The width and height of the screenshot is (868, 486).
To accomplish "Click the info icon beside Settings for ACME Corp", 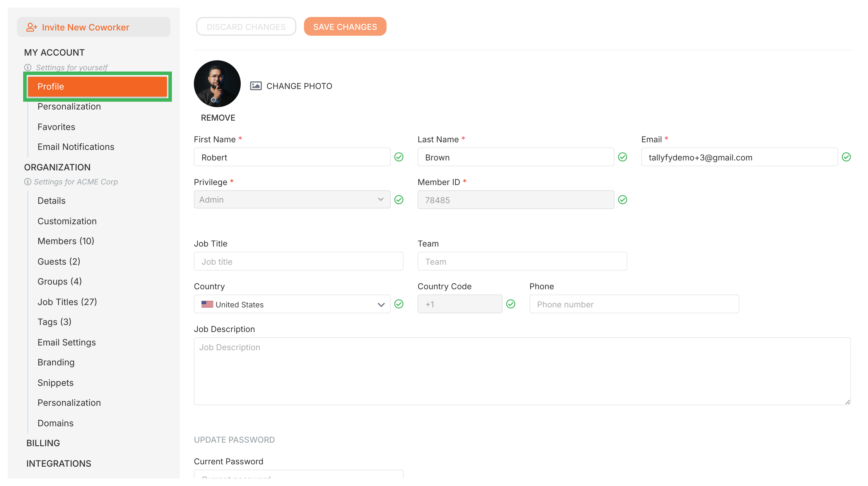I will click(x=27, y=182).
